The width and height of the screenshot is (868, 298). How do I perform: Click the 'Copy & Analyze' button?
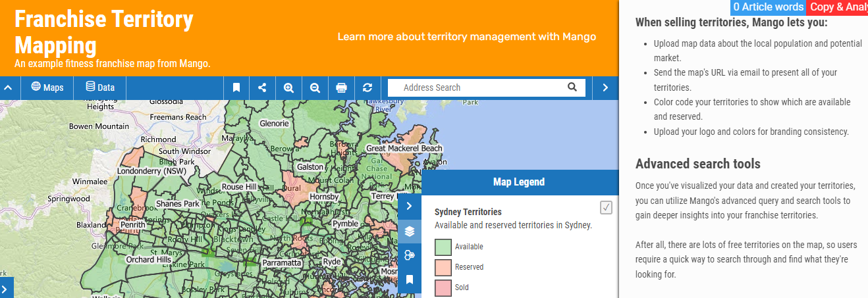[836, 7]
